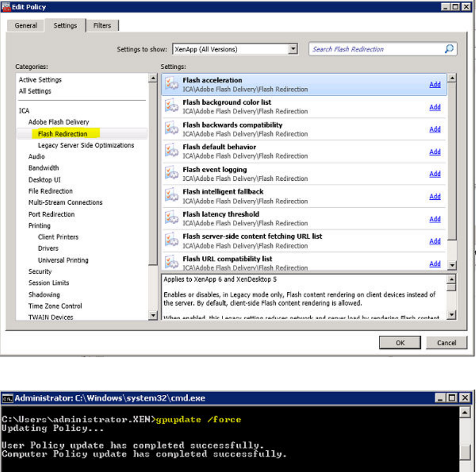The image size is (476, 472).
Task: Add the Flash intelligent fallback setting
Action: pyautogui.click(x=435, y=197)
